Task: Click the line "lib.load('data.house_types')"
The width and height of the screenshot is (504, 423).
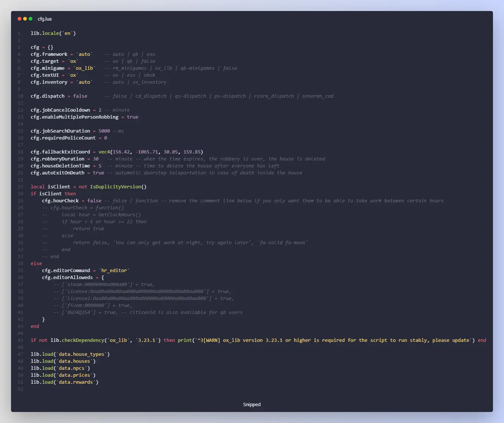Action: coord(70,354)
